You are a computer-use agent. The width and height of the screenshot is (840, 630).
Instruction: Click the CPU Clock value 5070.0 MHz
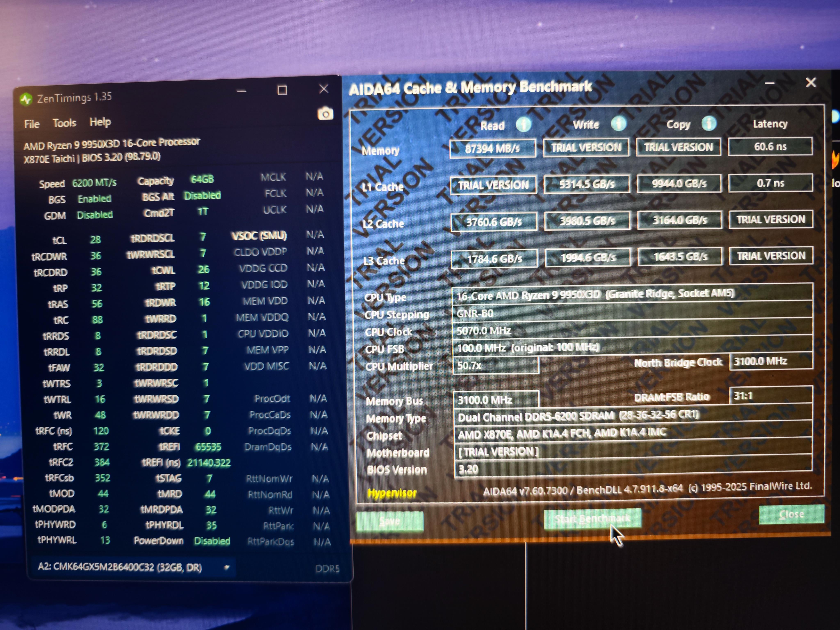point(633,330)
